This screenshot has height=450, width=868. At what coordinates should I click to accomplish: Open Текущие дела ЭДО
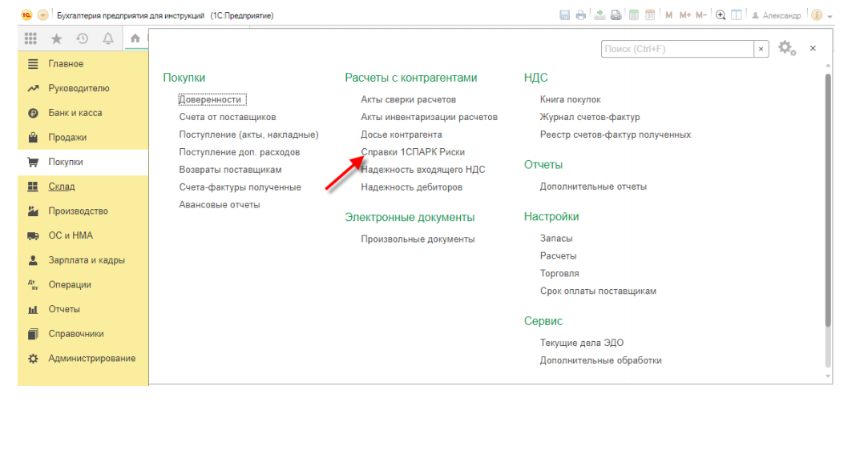pos(582,343)
